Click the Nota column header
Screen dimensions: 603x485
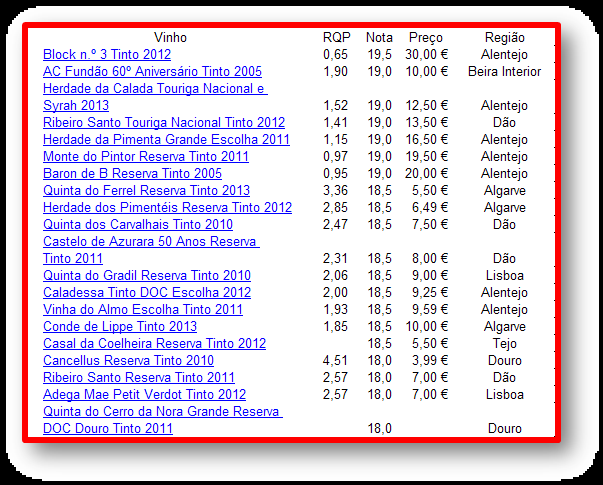[x=379, y=38]
